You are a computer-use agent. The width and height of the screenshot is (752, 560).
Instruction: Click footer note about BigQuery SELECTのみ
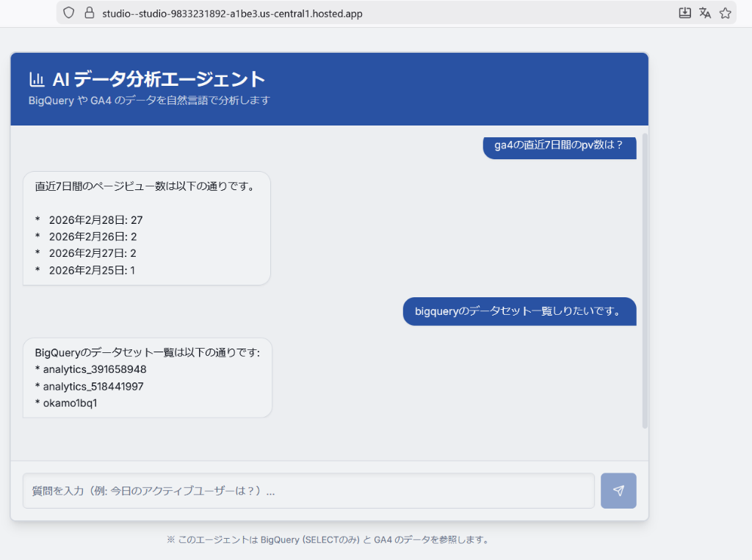pyautogui.click(x=328, y=540)
